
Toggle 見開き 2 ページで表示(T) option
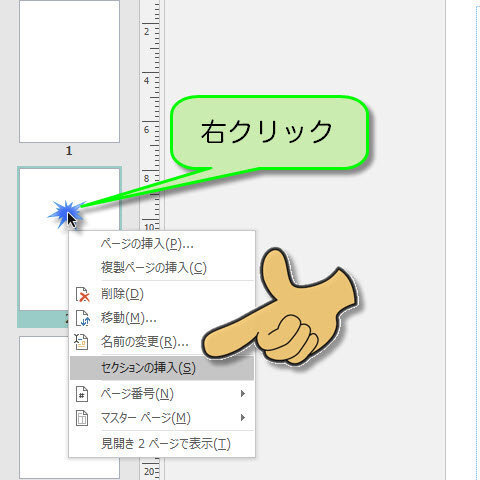(162, 444)
